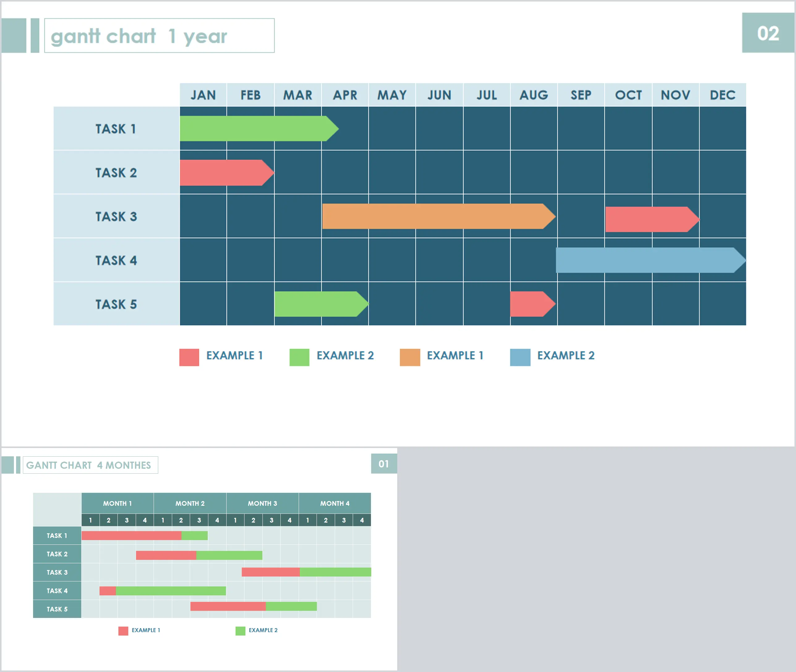
Task: Select TASK 4 row label in 4-month chart
Action: 57,590
